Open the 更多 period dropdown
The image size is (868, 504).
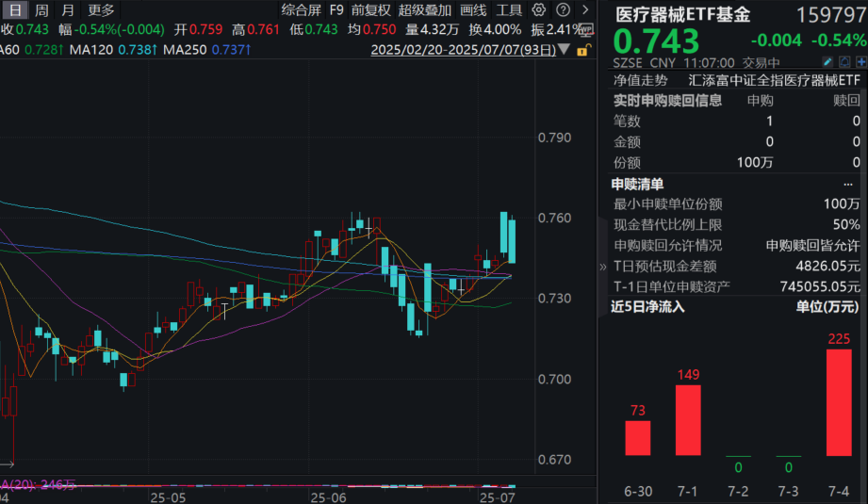pos(101,10)
